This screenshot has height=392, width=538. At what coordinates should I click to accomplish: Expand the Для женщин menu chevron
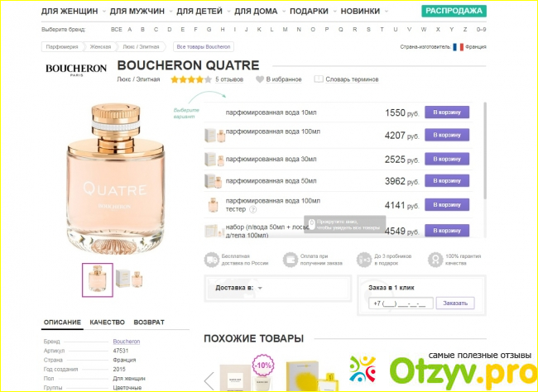[x=104, y=12]
